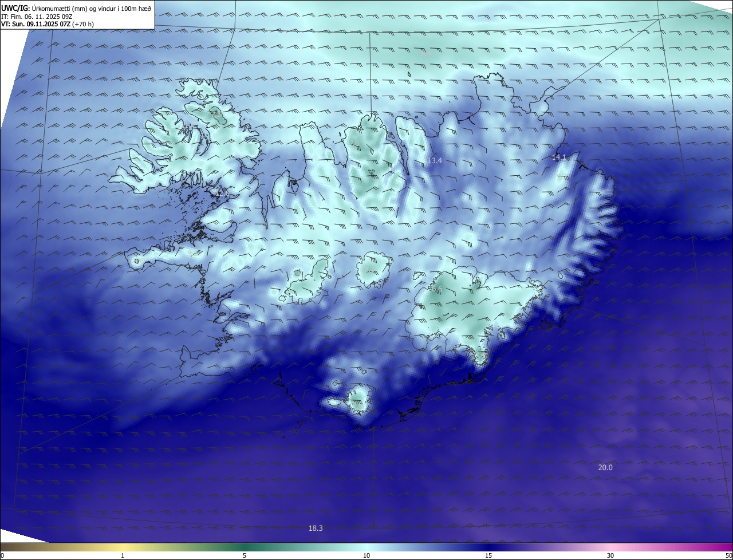Click the 12.6 value in the Westfjords area
Viewport: 733px width, 560px height.
(223, 194)
